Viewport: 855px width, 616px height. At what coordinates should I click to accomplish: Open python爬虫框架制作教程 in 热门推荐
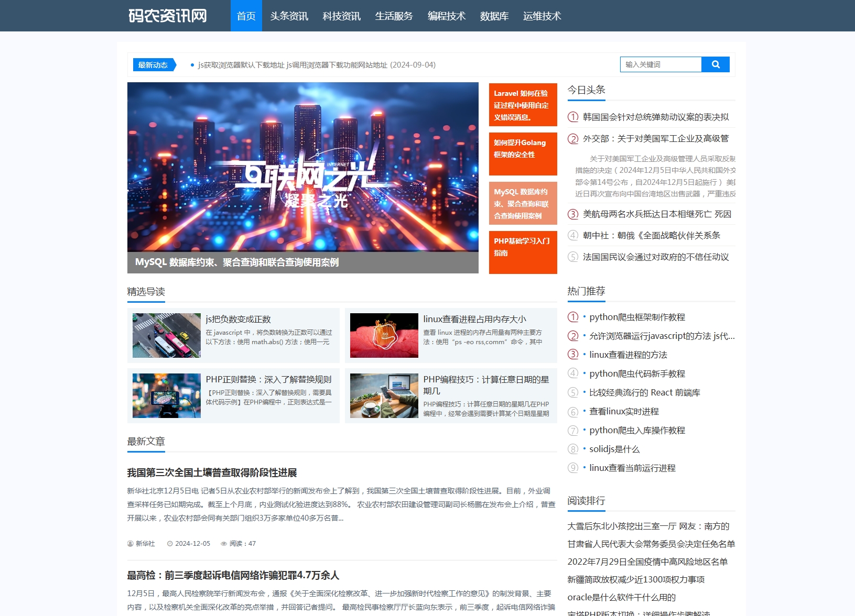click(x=637, y=317)
